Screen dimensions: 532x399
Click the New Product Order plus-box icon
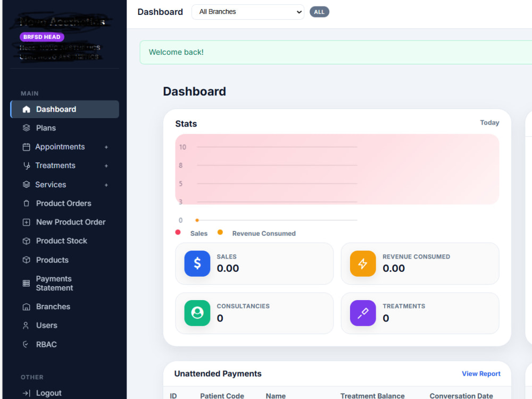tap(26, 222)
